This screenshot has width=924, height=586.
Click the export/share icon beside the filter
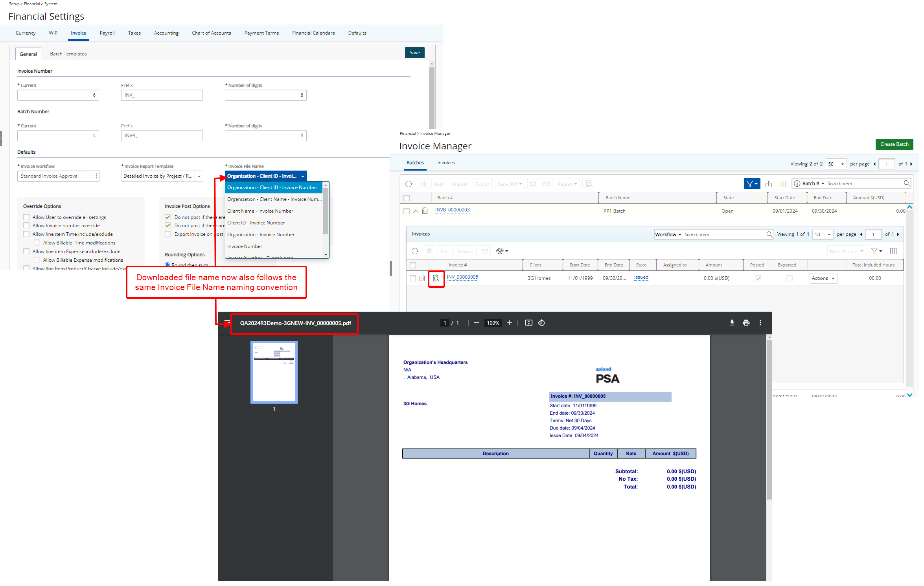pos(768,184)
